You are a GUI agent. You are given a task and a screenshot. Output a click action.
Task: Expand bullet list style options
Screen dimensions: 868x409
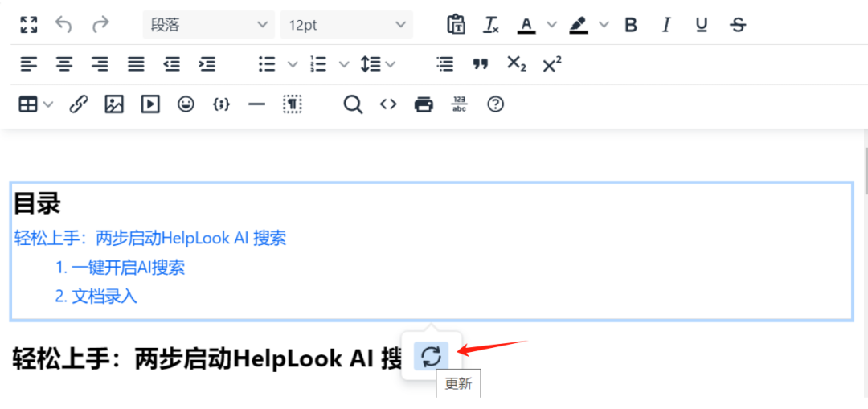coord(293,64)
